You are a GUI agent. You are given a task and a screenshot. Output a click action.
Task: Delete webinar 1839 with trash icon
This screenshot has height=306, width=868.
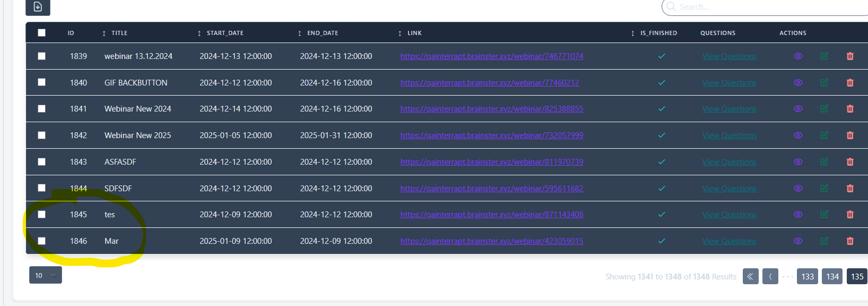850,56
